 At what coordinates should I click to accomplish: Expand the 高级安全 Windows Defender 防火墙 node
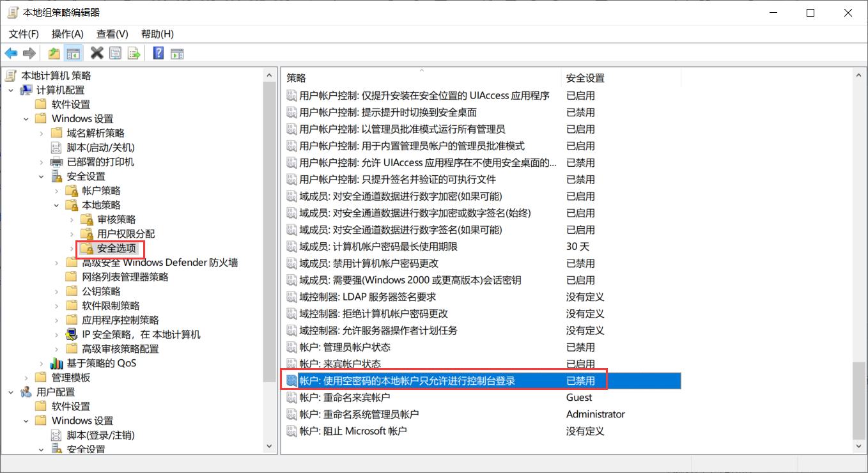(x=57, y=263)
